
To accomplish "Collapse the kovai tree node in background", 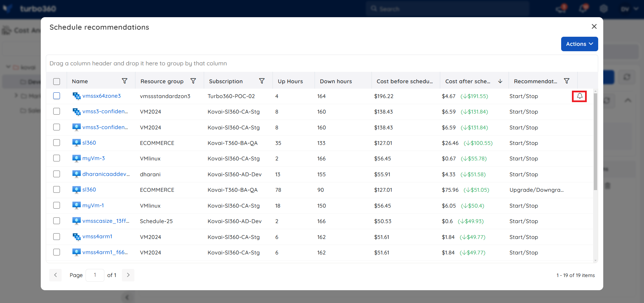I will [x=8, y=67].
